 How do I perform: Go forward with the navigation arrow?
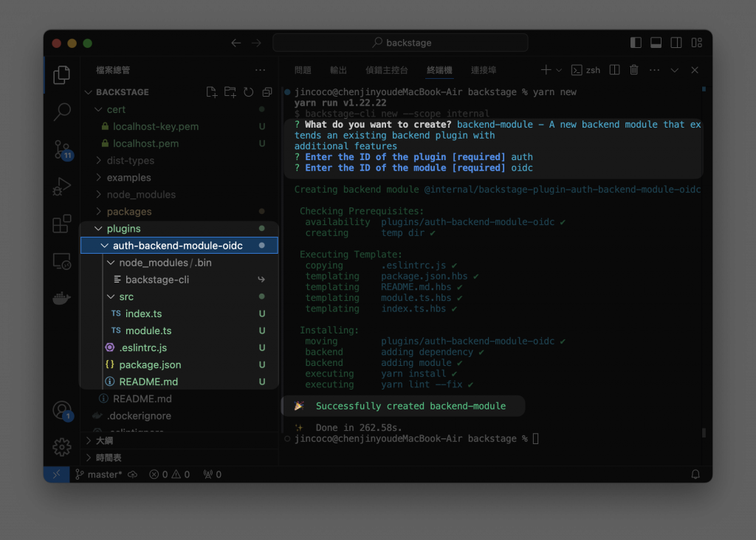(x=256, y=43)
